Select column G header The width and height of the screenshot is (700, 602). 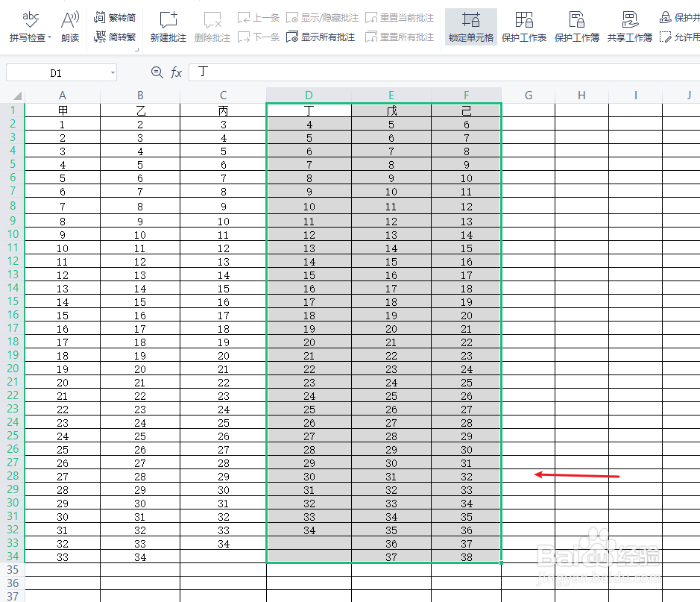coord(528,95)
